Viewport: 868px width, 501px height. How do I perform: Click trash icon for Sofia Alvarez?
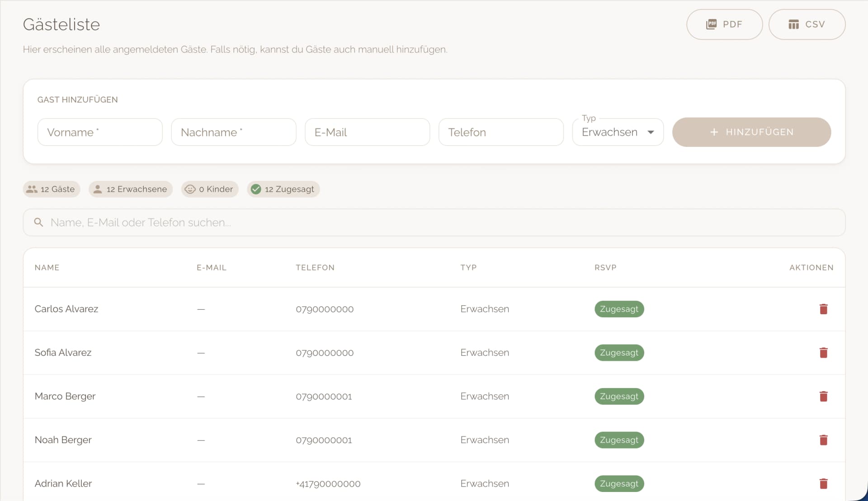click(823, 353)
